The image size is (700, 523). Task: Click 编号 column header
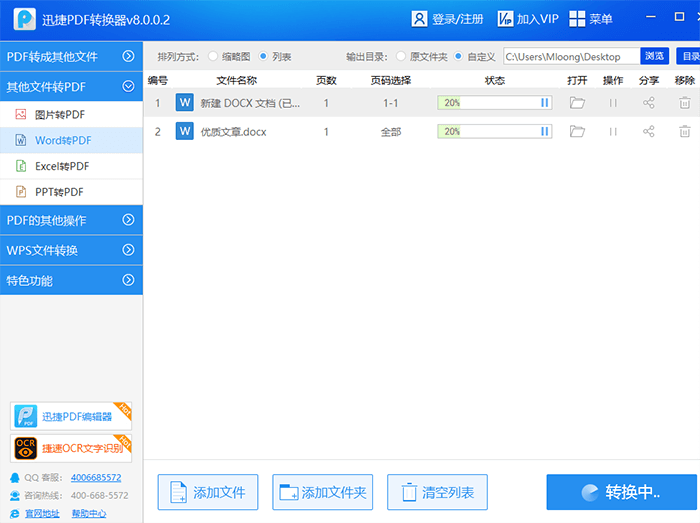click(157, 80)
